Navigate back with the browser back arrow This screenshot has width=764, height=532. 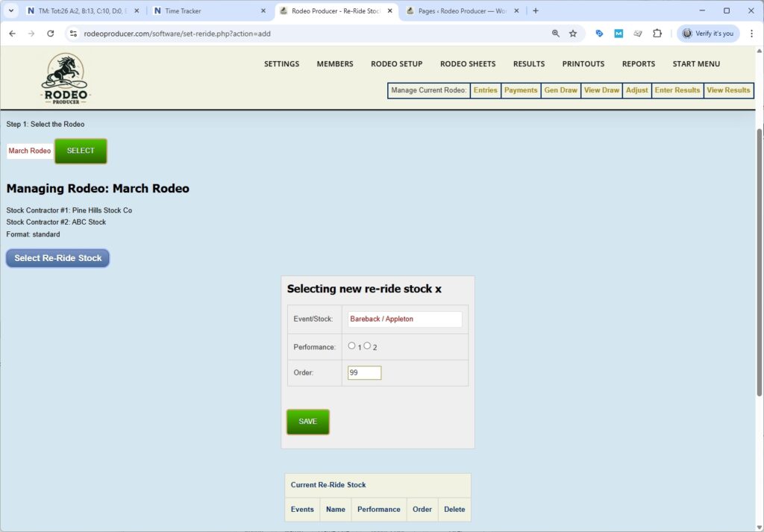click(12, 34)
